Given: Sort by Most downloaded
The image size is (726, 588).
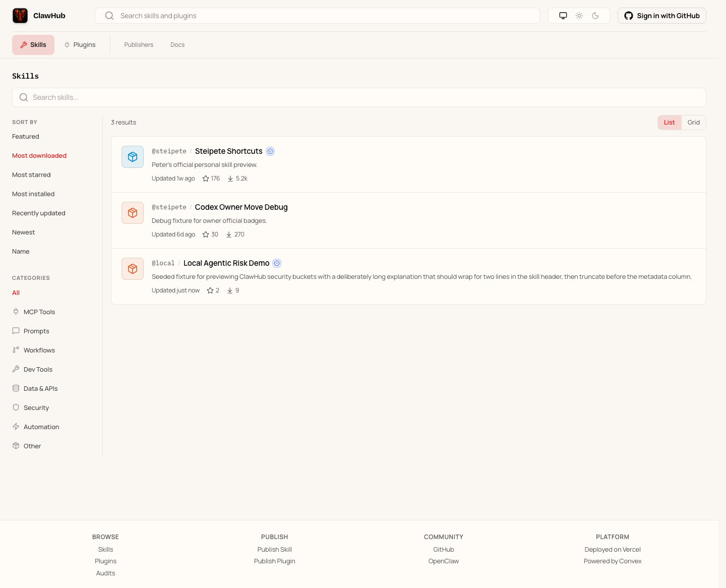Looking at the screenshot, I should click(x=39, y=156).
